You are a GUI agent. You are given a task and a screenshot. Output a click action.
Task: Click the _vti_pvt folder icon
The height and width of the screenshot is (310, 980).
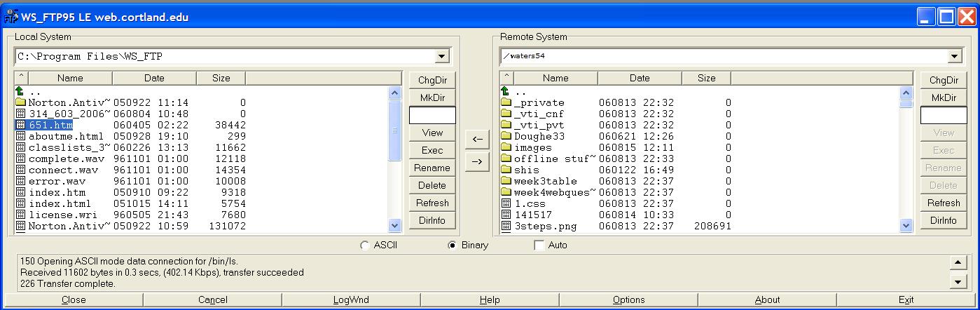506,125
